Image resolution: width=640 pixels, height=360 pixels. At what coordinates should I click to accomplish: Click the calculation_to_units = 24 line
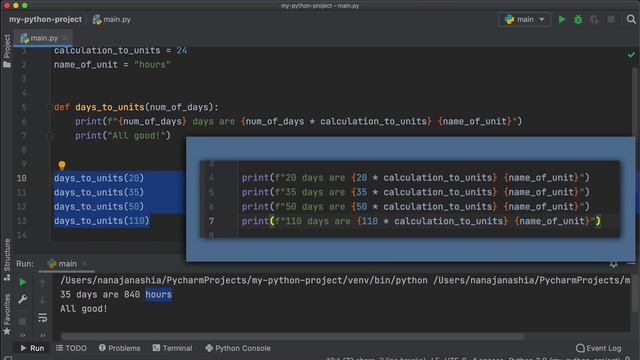(120, 51)
